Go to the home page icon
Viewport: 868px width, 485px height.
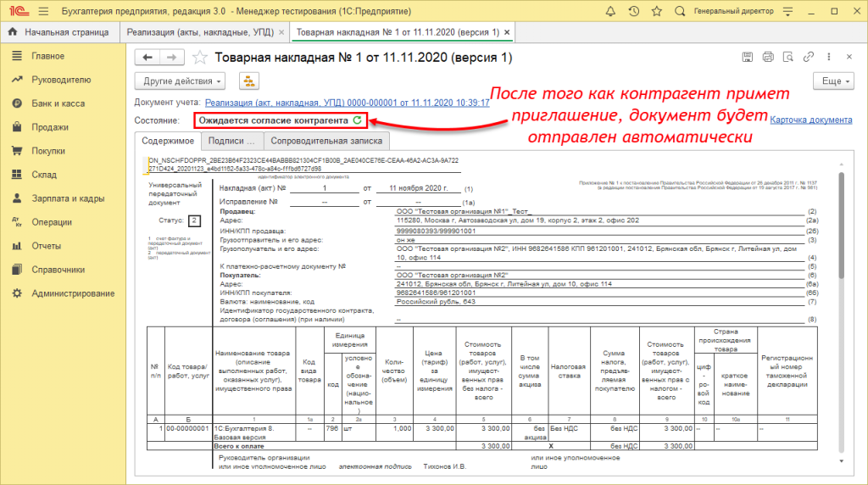[13, 32]
